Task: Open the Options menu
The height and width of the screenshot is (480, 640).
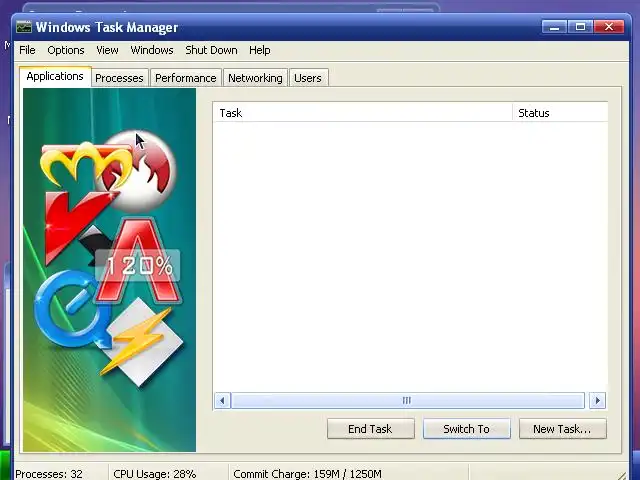Action: (x=66, y=50)
